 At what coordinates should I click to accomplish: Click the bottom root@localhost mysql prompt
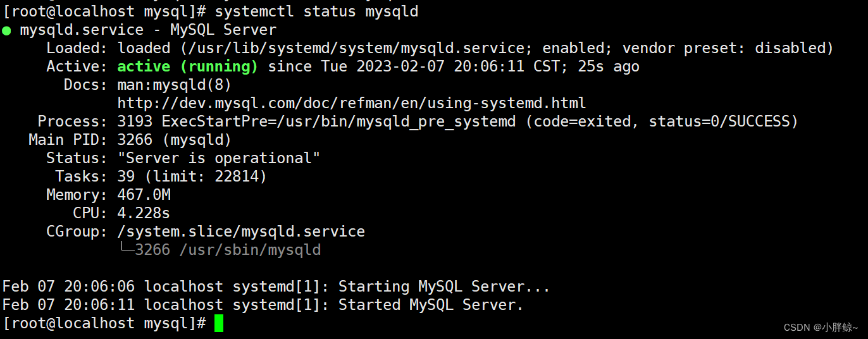coord(104,323)
